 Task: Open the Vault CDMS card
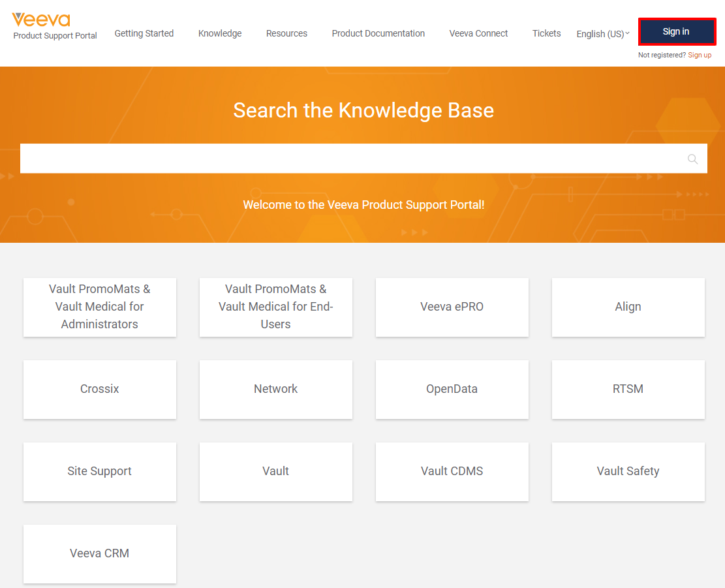[452, 471]
